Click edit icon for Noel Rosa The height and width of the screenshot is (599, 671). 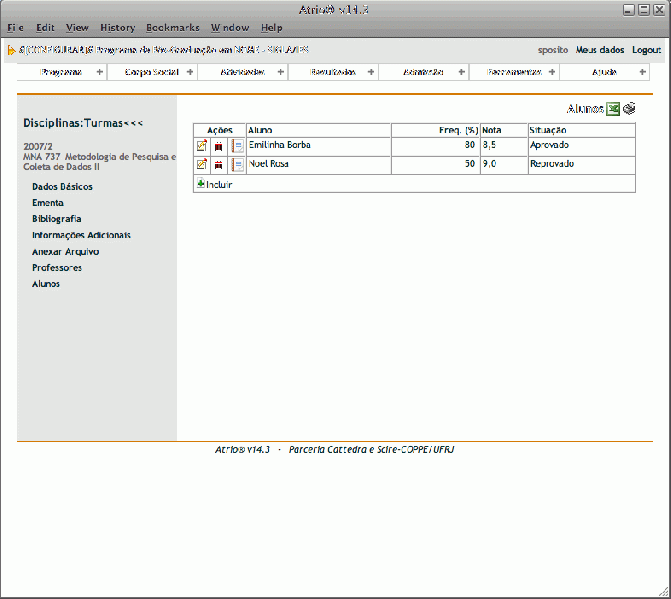[x=202, y=164]
